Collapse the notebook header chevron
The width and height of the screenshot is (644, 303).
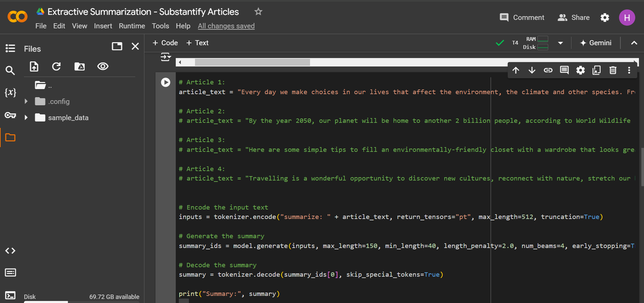pos(634,43)
